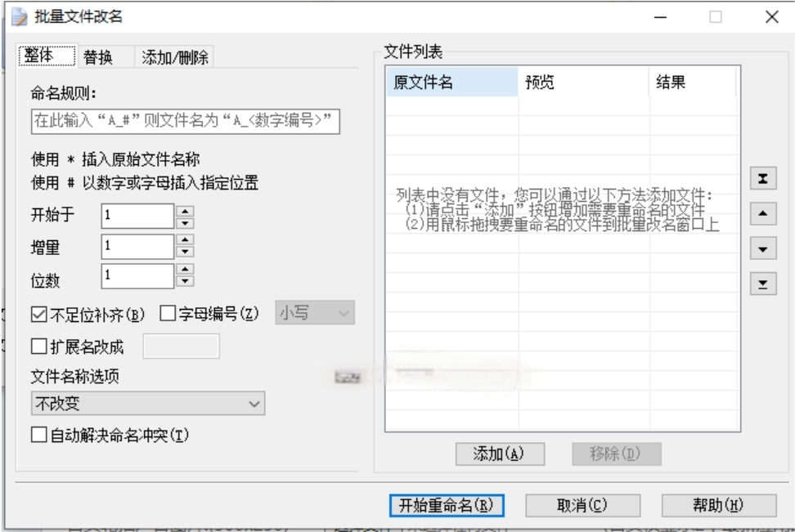Enable the 字母编号 checkbox
795x532 pixels.
[x=168, y=312]
